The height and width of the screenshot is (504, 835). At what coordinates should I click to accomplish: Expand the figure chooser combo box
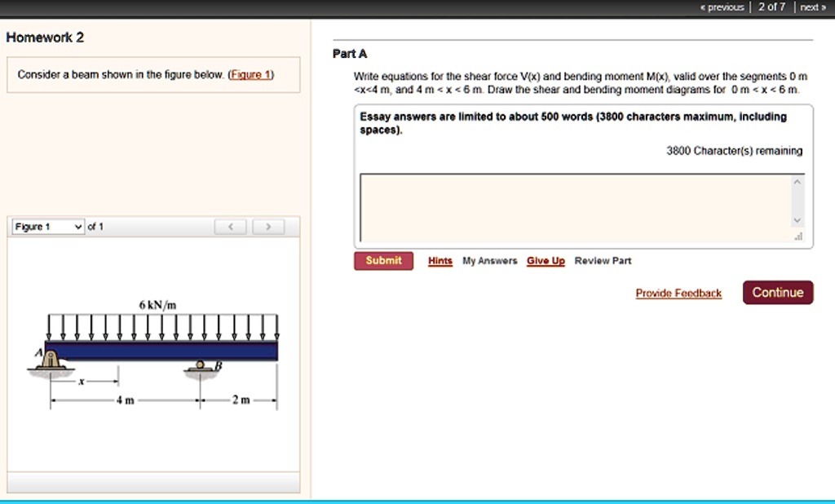tap(45, 227)
